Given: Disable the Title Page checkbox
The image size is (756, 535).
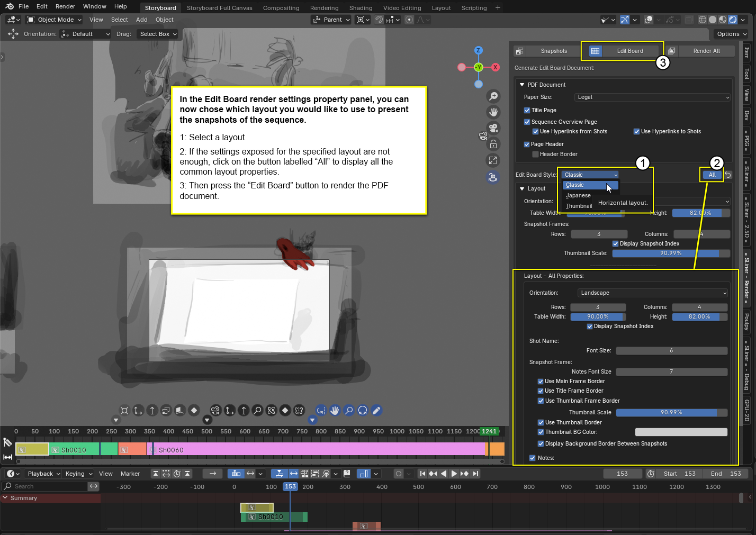Looking at the screenshot, I should click(527, 111).
